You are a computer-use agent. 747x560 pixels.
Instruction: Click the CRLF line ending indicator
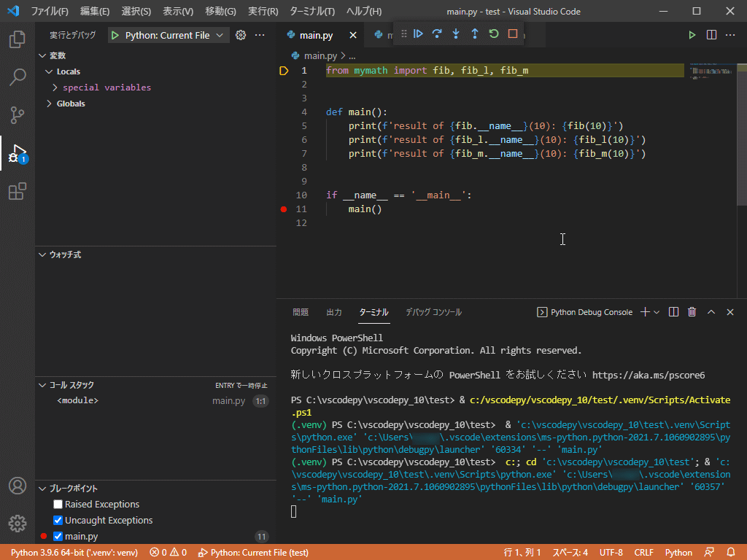(x=643, y=553)
